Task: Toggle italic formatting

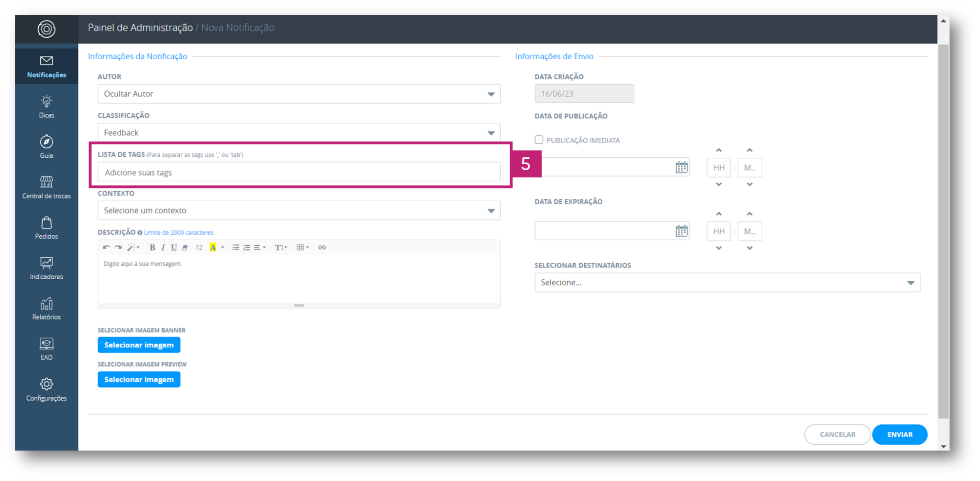Action: (x=163, y=247)
